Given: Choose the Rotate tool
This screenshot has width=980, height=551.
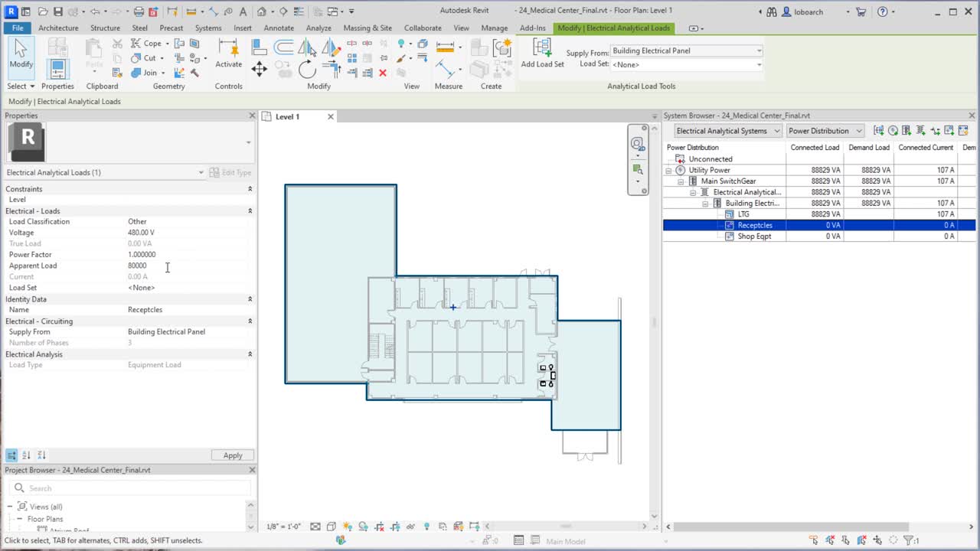Looking at the screenshot, I should 307,70.
